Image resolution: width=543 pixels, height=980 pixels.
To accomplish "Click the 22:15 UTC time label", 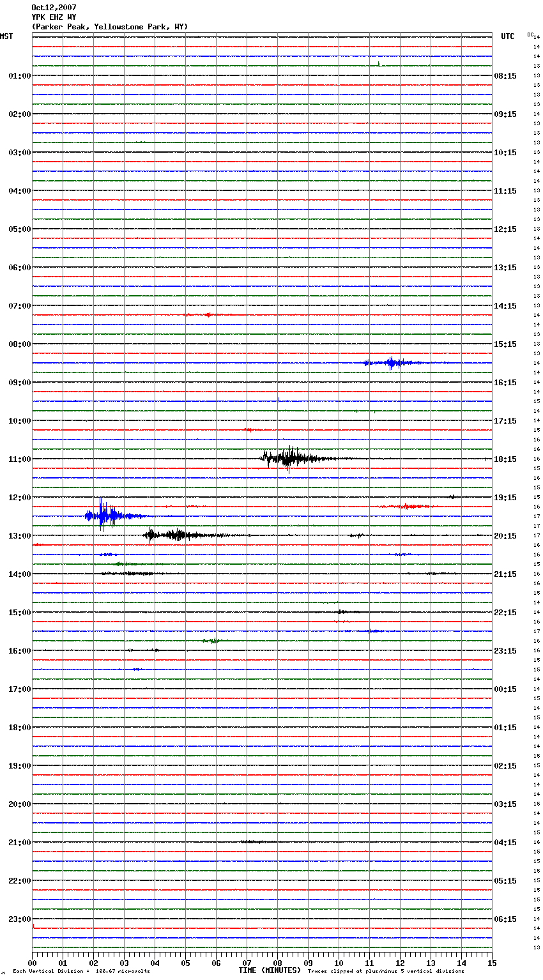I will click(x=505, y=613).
